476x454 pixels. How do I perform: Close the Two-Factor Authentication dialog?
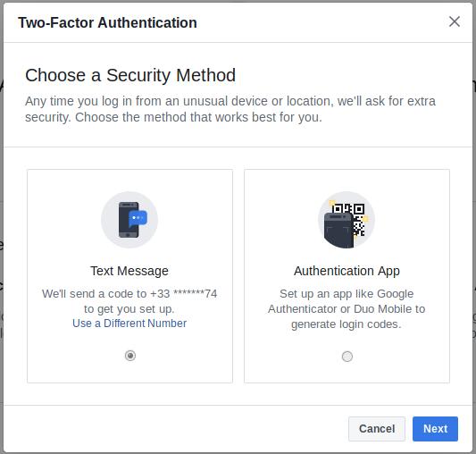click(455, 21)
